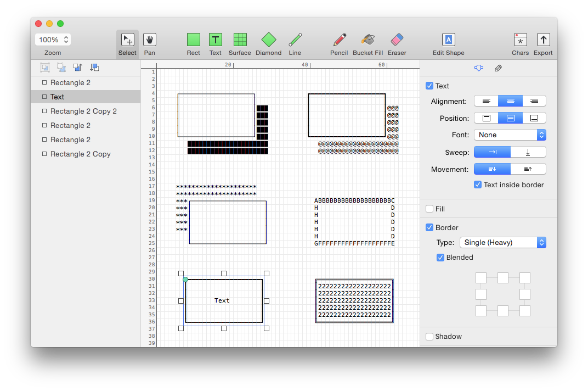
Task: Pick the Bucket Fill tool
Action: (367, 40)
